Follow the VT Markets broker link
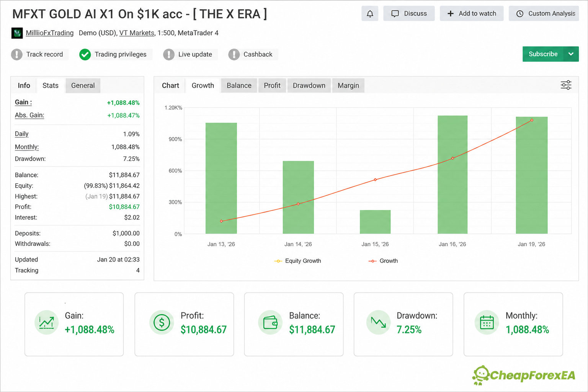The image size is (588, 392). (x=137, y=33)
